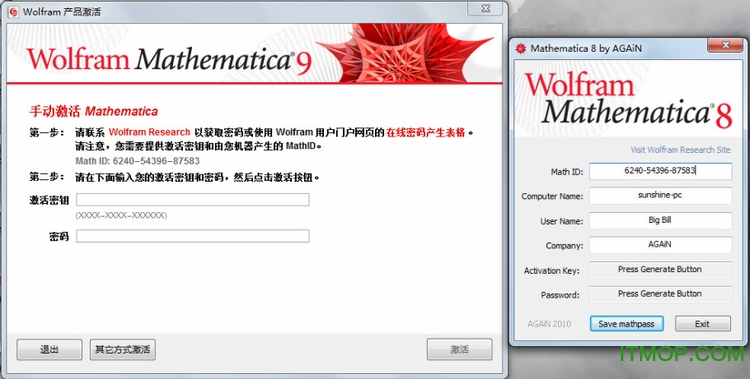Click the Computer Name field
This screenshot has width=750, height=379.
point(660,196)
